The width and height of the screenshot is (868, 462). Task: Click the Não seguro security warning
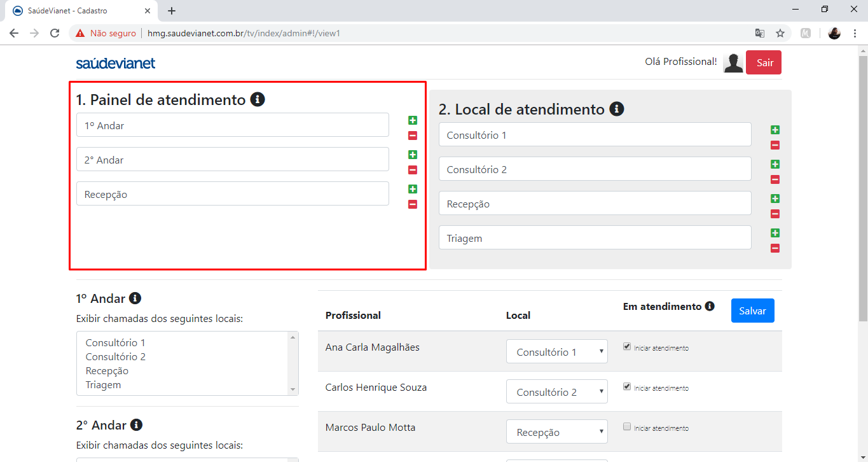[x=106, y=33]
